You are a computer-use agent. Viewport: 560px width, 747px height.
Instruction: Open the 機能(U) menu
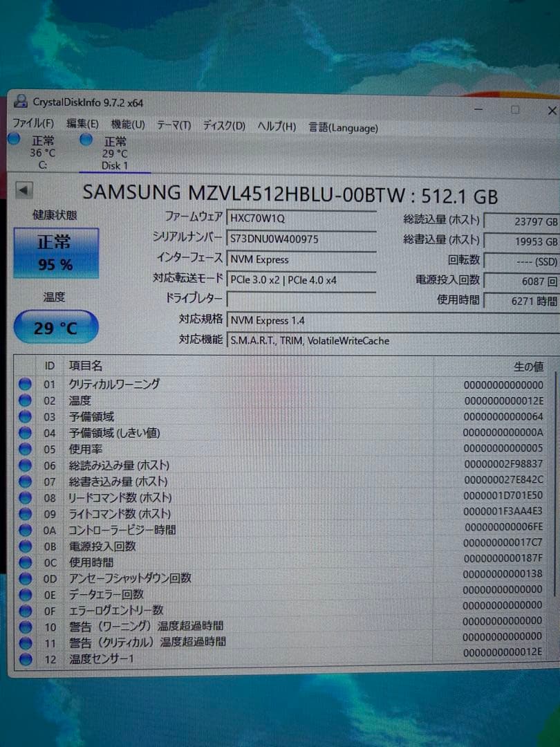point(128,124)
